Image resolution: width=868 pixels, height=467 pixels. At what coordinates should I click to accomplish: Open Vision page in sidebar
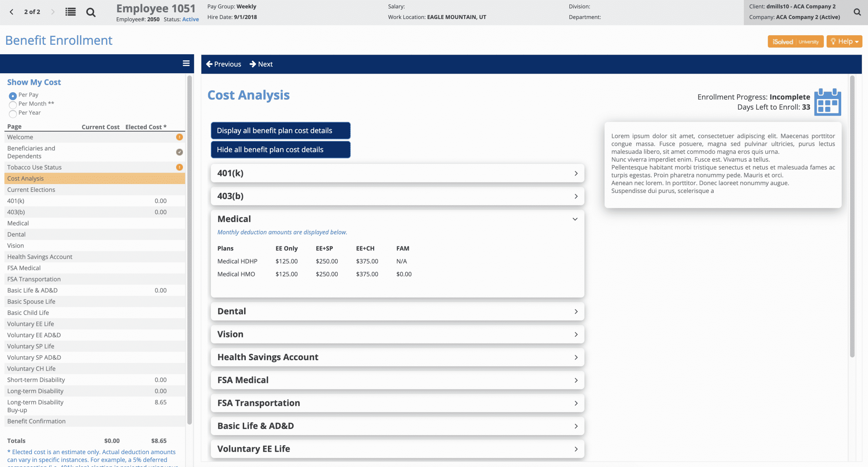point(16,246)
